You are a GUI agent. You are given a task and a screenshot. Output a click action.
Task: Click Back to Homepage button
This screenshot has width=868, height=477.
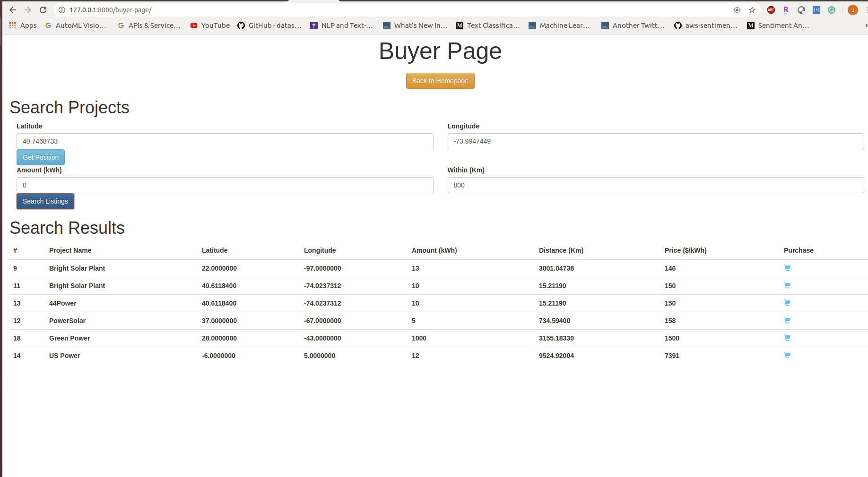coord(440,81)
